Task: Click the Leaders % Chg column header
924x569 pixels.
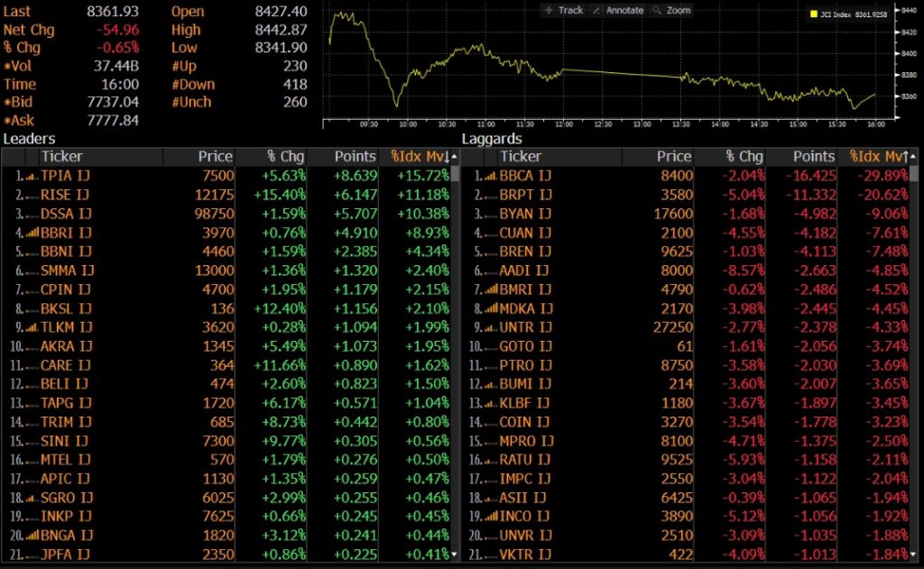Action: click(x=287, y=157)
